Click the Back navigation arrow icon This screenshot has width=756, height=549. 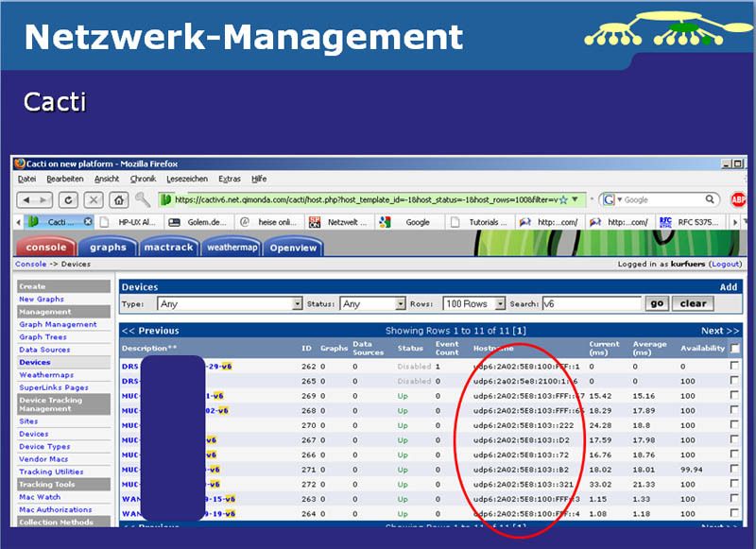pos(26,199)
